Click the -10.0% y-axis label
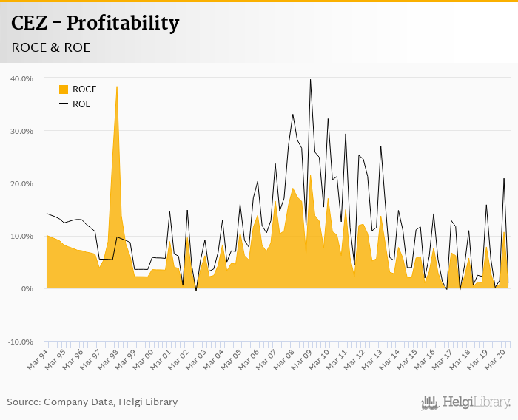The image size is (518, 420). coord(21,342)
